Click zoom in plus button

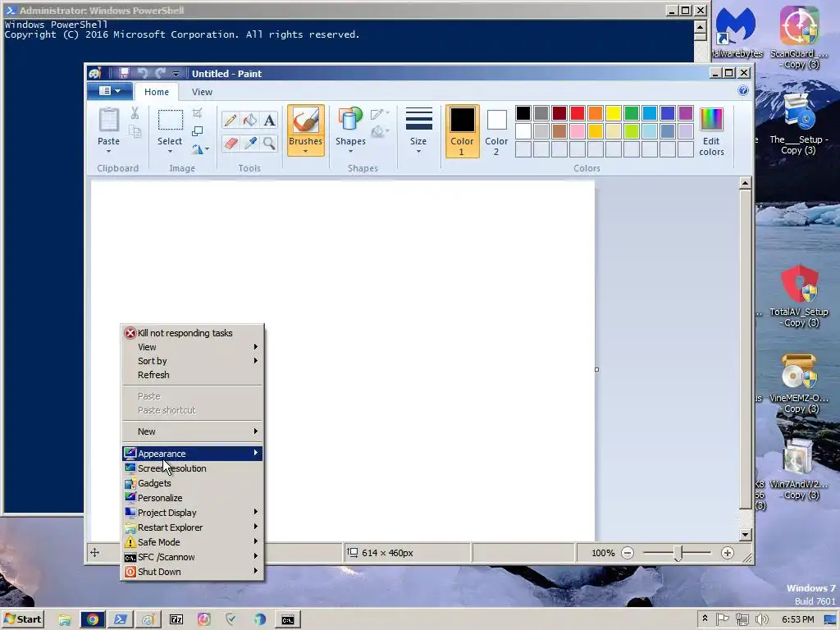pyautogui.click(x=727, y=553)
